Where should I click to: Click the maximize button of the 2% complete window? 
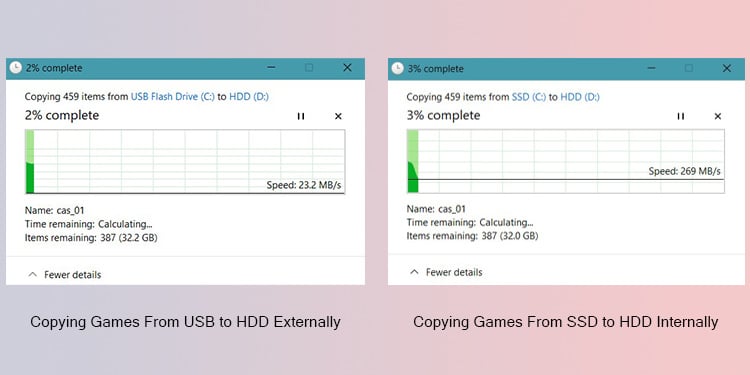[x=309, y=68]
